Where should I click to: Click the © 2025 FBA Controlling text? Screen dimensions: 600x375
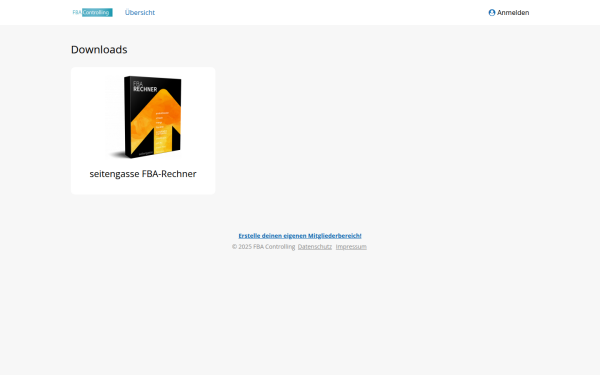point(263,247)
